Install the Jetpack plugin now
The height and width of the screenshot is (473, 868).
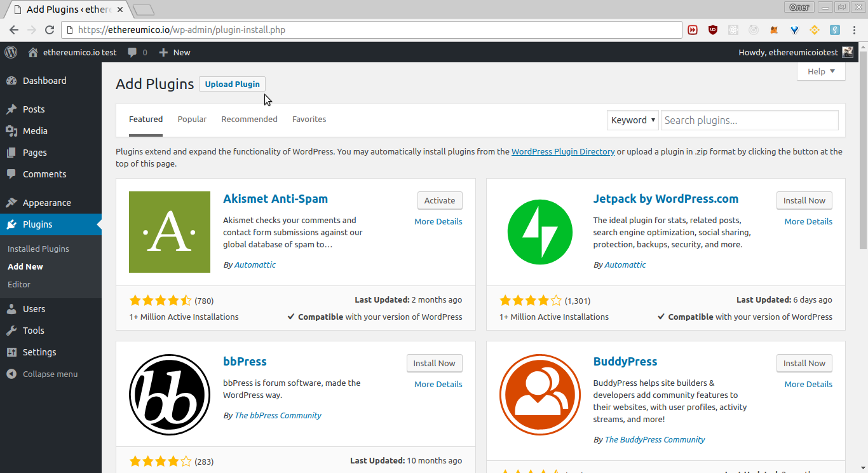804,200
